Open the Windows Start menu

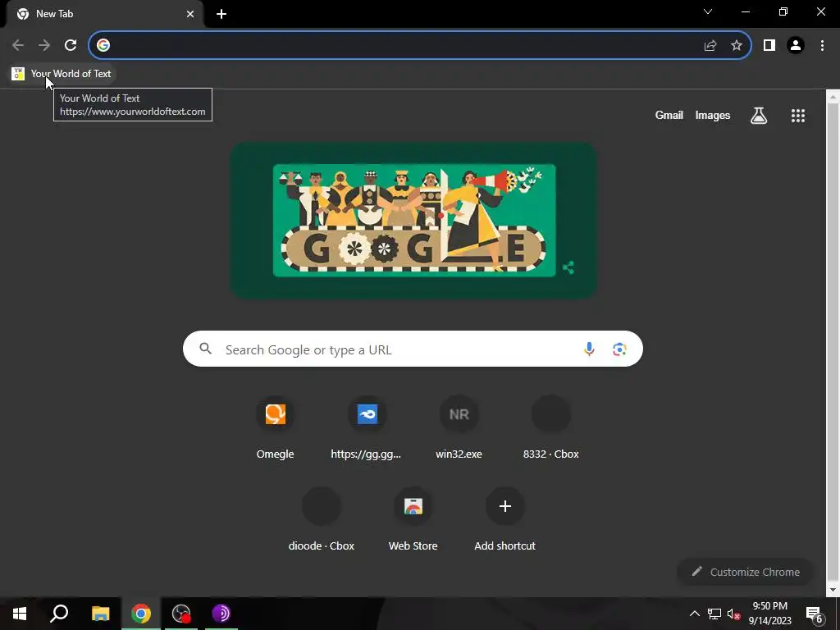20,614
